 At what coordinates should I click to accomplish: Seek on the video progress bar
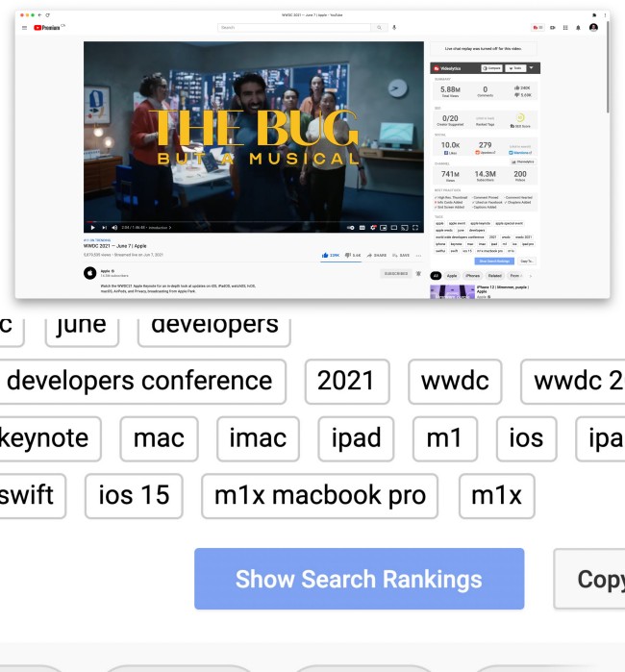[254, 222]
